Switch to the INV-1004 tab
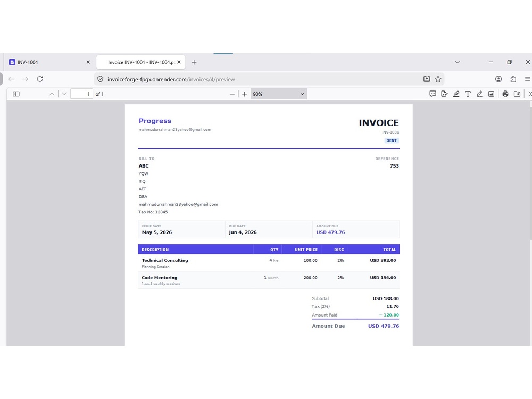This screenshot has height=399, width=532. [x=49, y=62]
